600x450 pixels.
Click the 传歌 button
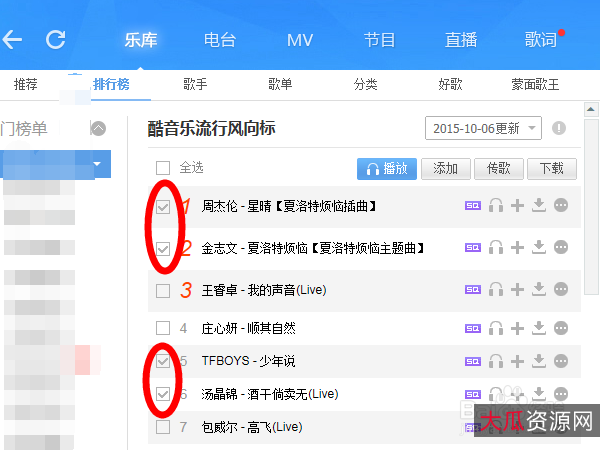[499, 169]
